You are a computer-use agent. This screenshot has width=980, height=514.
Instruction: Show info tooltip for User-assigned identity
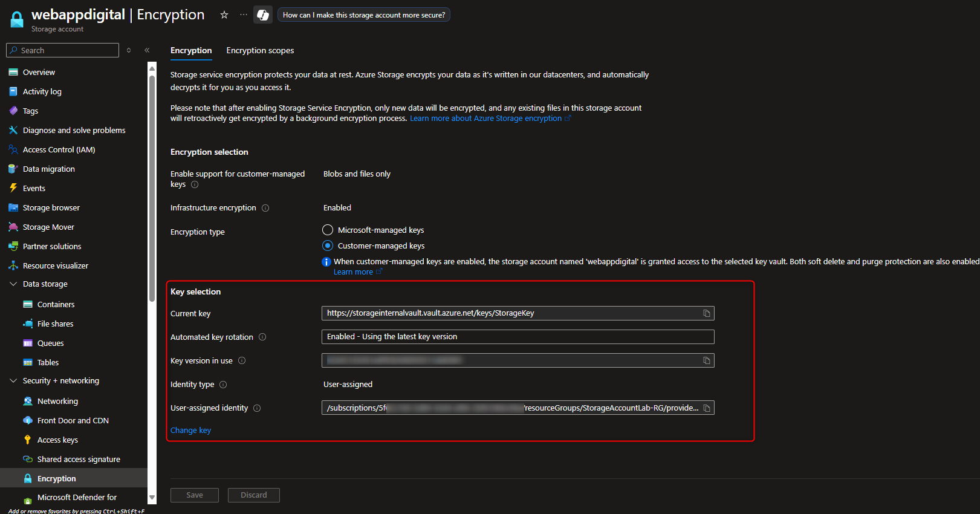point(257,408)
